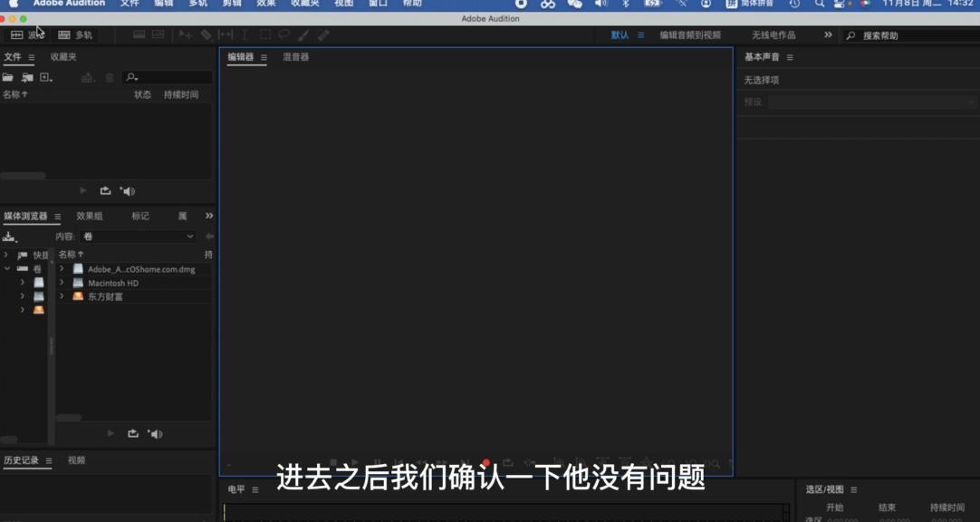The image size is (980, 522).
Task: Click the download icon in 媒体浏览器 panel
Action: pyautogui.click(x=7, y=236)
